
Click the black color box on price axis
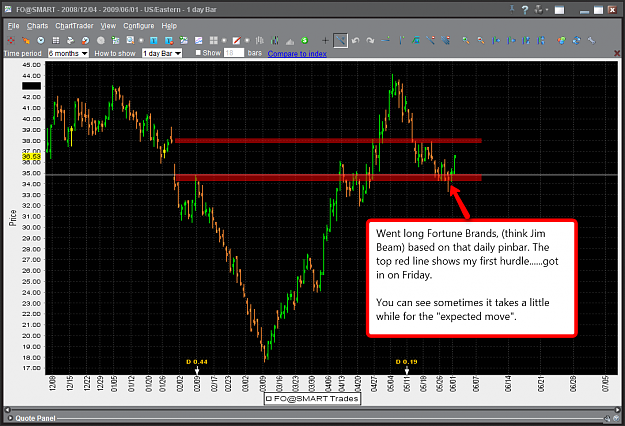[x=31, y=86]
